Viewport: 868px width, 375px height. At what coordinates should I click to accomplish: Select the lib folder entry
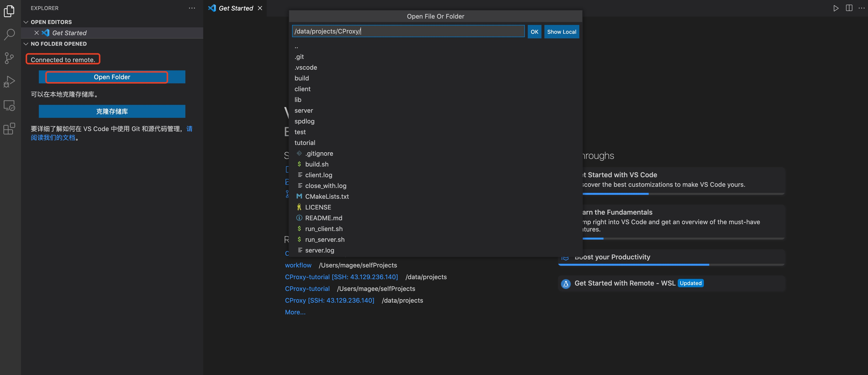[435, 100]
